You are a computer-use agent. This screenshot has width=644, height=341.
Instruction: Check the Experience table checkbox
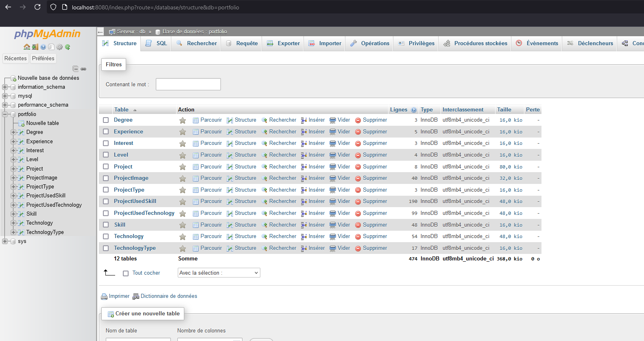point(106,131)
